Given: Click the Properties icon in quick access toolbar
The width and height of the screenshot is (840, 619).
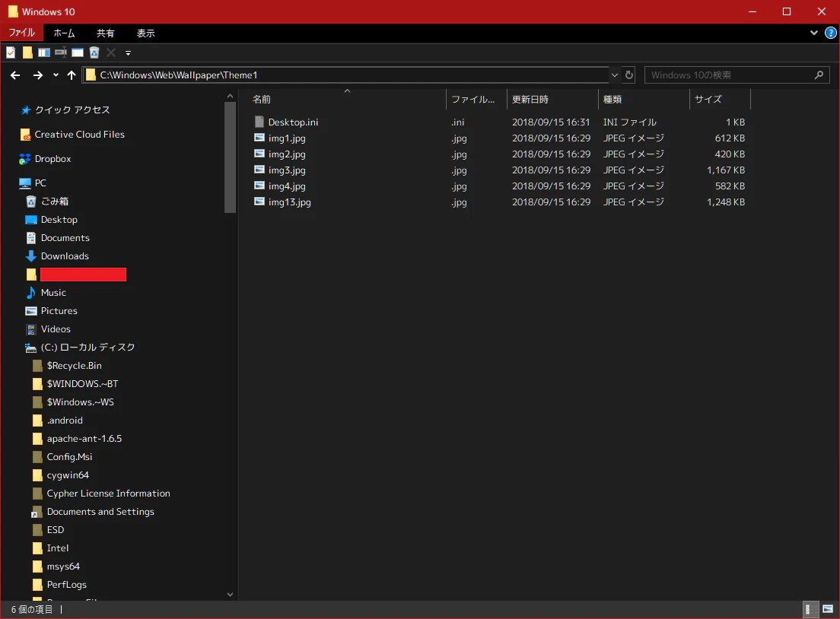Looking at the screenshot, I should (11, 52).
